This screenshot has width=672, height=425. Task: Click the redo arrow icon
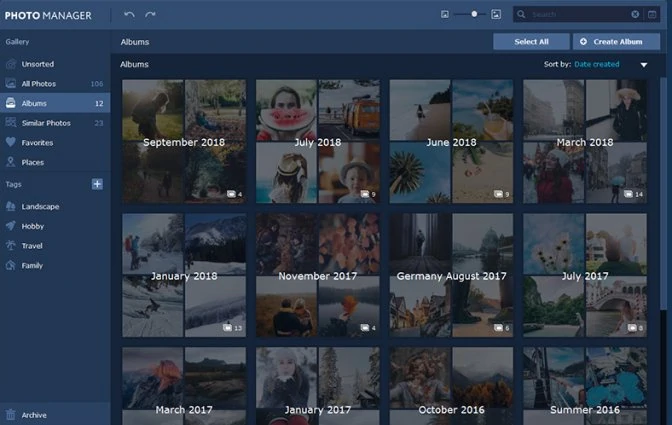(150, 15)
